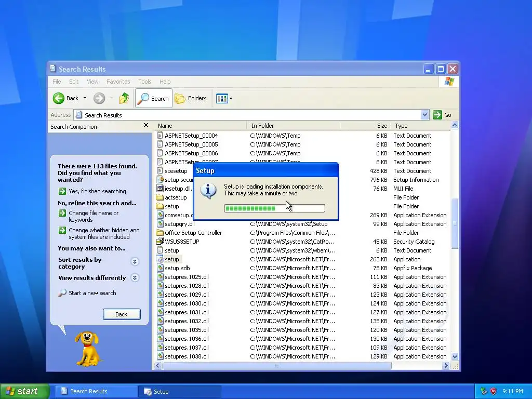Open the File menu
Image resolution: width=532 pixels, height=399 pixels.
click(x=57, y=82)
